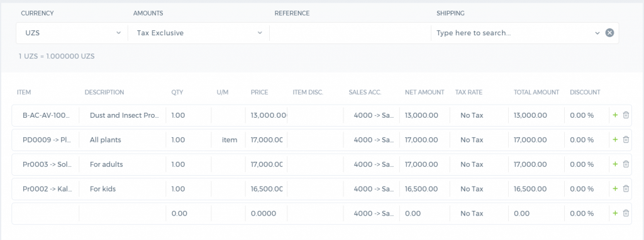Screen dimensions: 644x240
Task: Edit quantity in the All plants row
Action: coord(189,140)
